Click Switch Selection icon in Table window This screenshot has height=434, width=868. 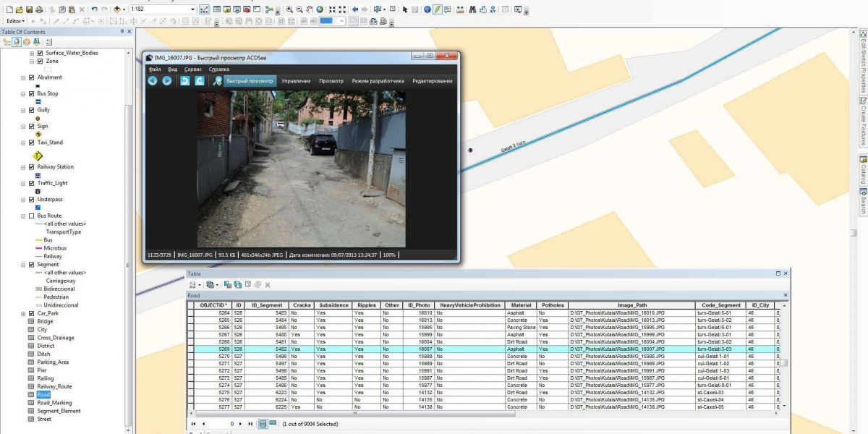click(x=238, y=285)
